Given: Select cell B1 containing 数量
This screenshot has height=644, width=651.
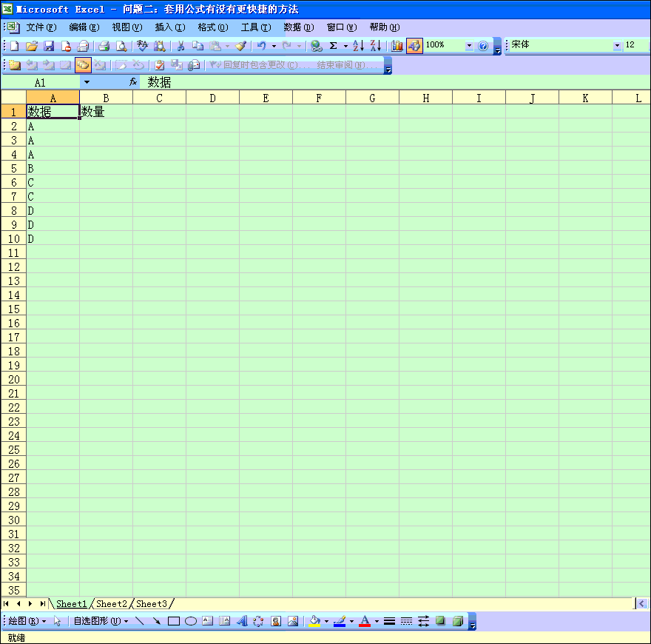Looking at the screenshot, I should pos(106,112).
